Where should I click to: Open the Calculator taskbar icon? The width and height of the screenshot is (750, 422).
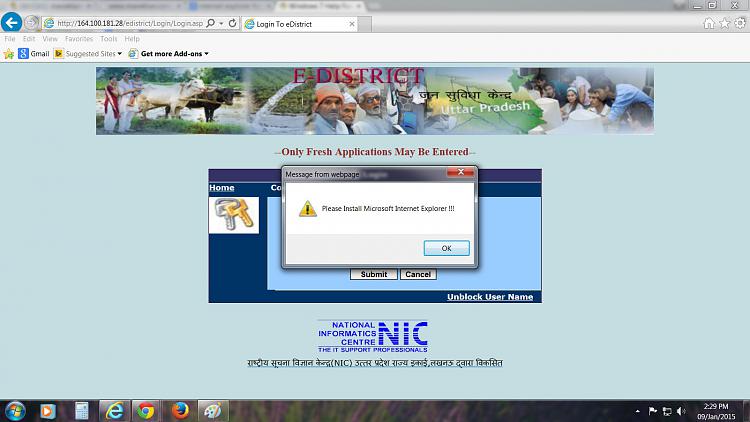(82, 411)
